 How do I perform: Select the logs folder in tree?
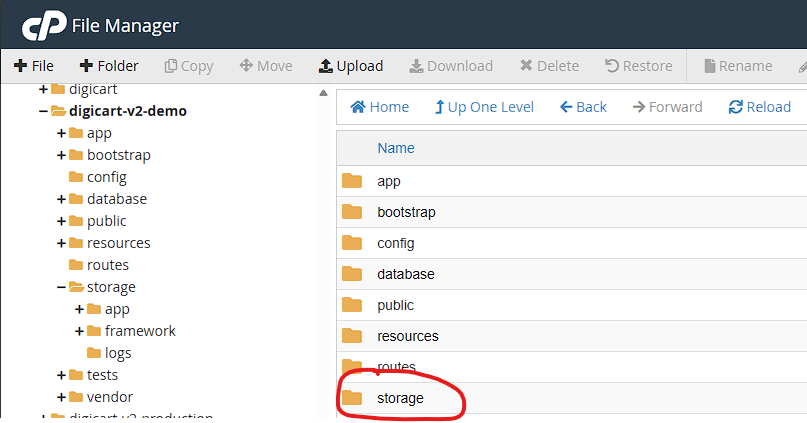click(x=117, y=353)
